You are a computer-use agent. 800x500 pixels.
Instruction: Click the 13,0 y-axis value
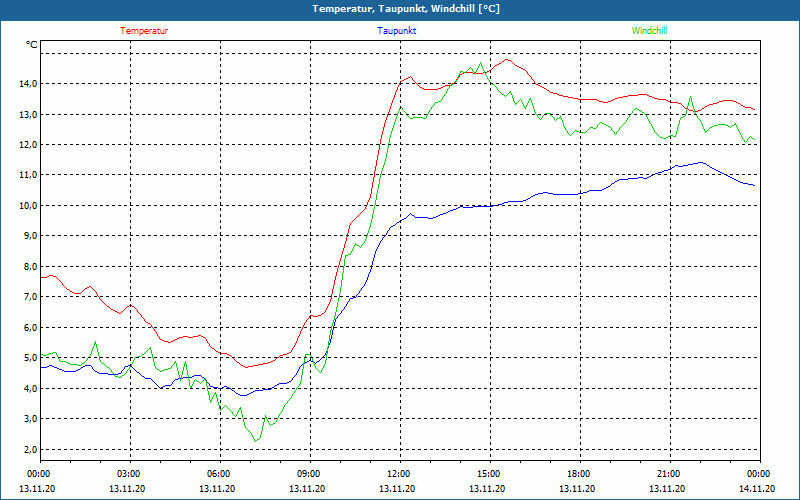pyautogui.click(x=28, y=114)
